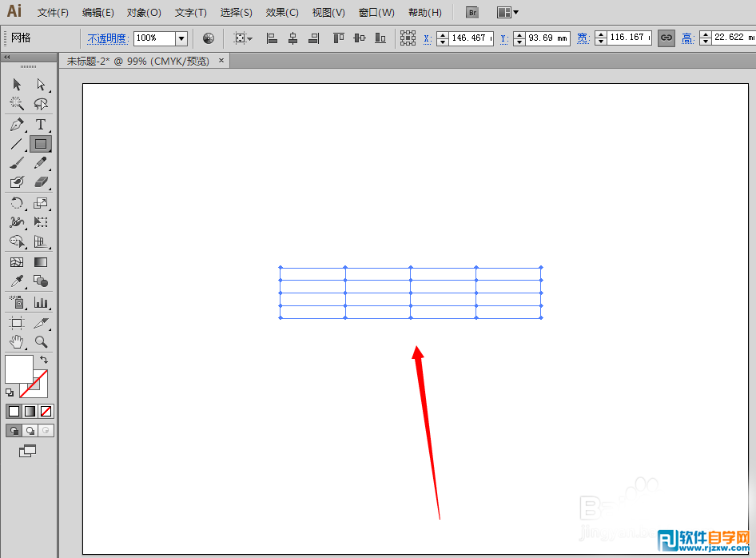Image resolution: width=756 pixels, height=558 pixels.
Task: Open the 不透明度 opacity panel link
Action: click(108, 38)
